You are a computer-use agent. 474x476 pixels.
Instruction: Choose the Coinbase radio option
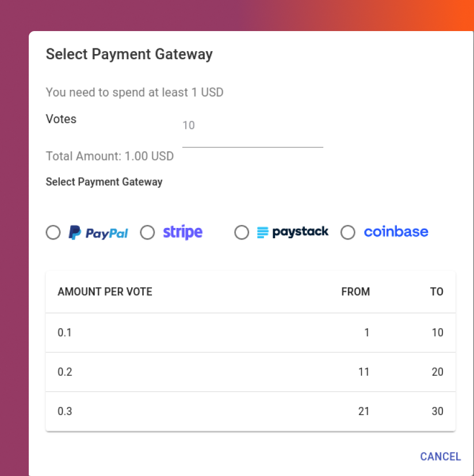tap(348, 233)
